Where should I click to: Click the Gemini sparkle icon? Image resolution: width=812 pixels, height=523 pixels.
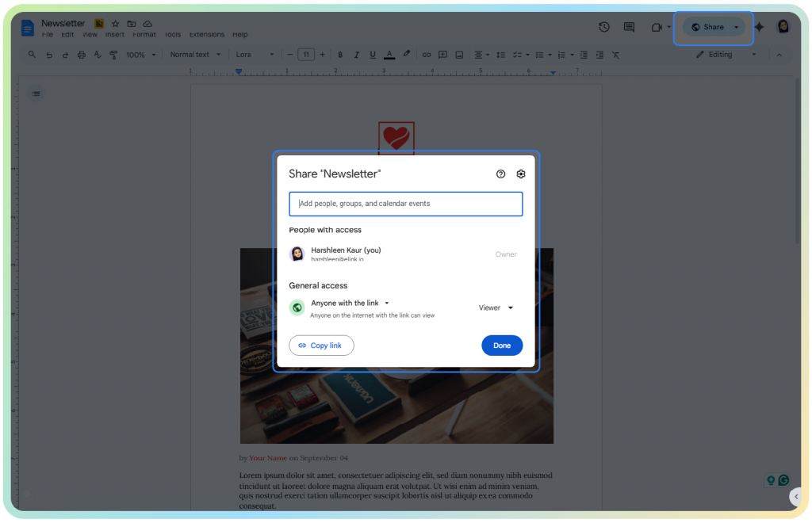760,27
